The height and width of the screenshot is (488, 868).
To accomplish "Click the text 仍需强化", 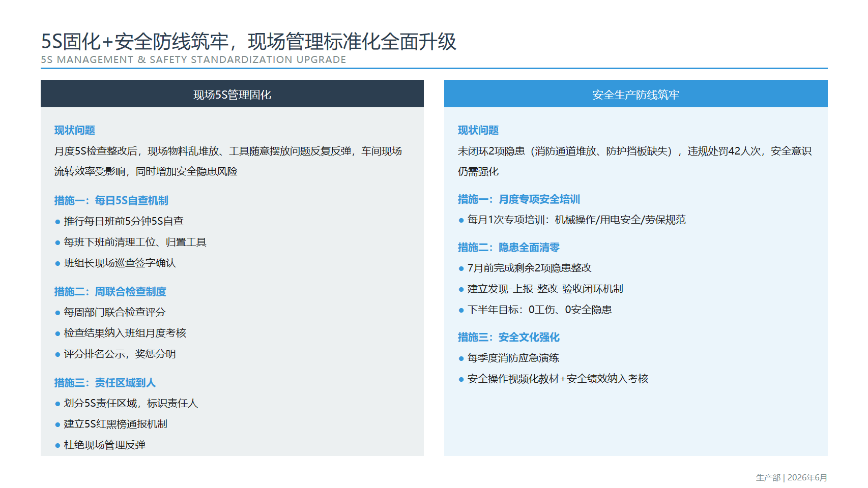I will point(478,171).
